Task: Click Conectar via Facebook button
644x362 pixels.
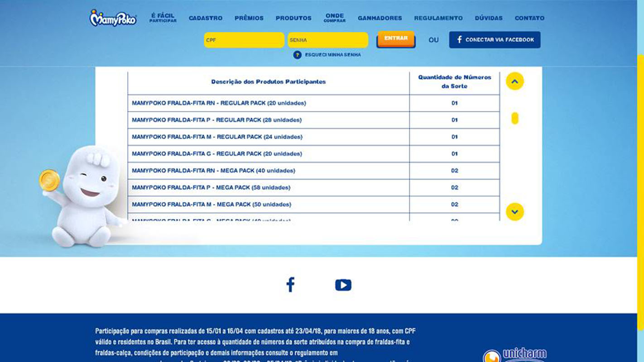Action: 495,40
